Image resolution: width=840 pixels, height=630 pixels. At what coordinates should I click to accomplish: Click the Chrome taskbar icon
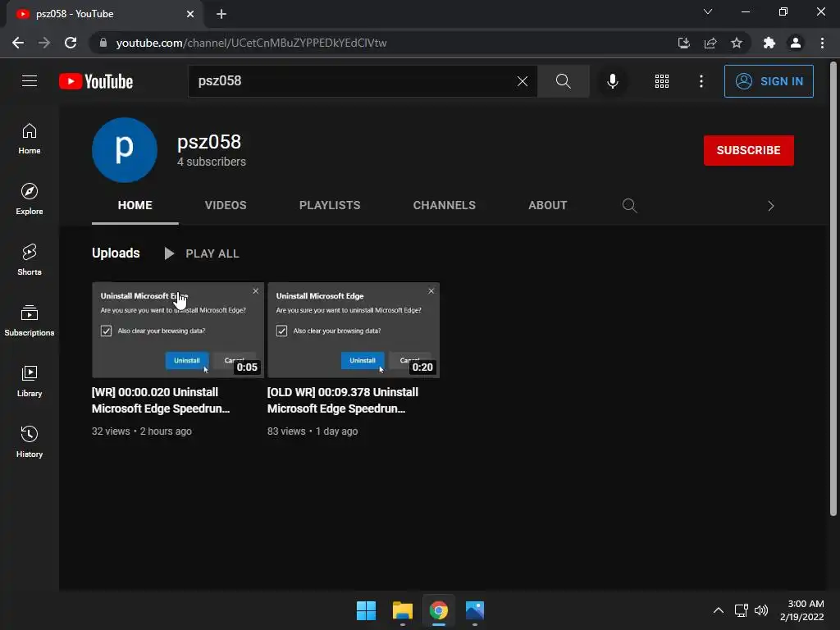pos(439,610)
